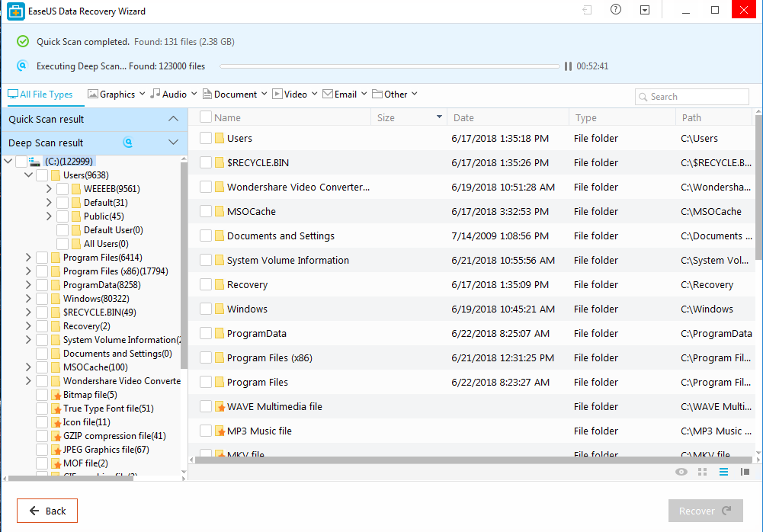Screen dimensions: 763x532
Task: Click the Bitmap file star folder icon
Action: point(56,395)
